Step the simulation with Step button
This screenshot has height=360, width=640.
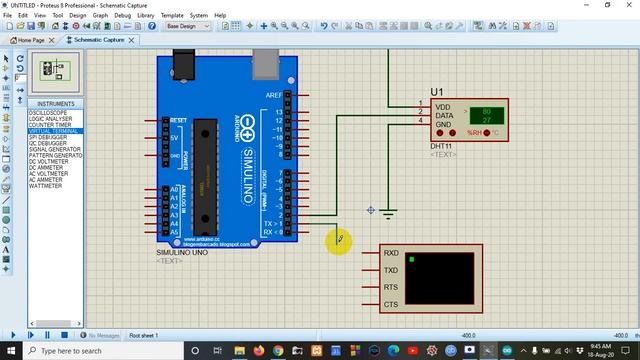31,335
